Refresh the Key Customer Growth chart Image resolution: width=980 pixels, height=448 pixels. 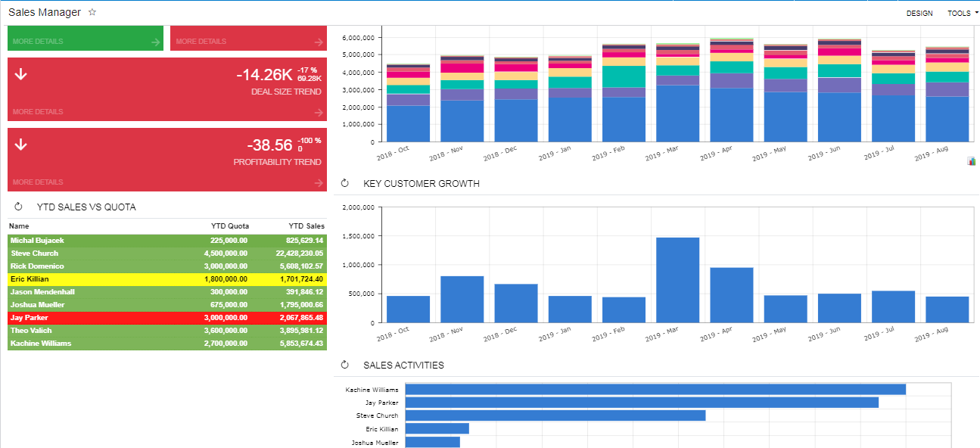pos(345,183)
